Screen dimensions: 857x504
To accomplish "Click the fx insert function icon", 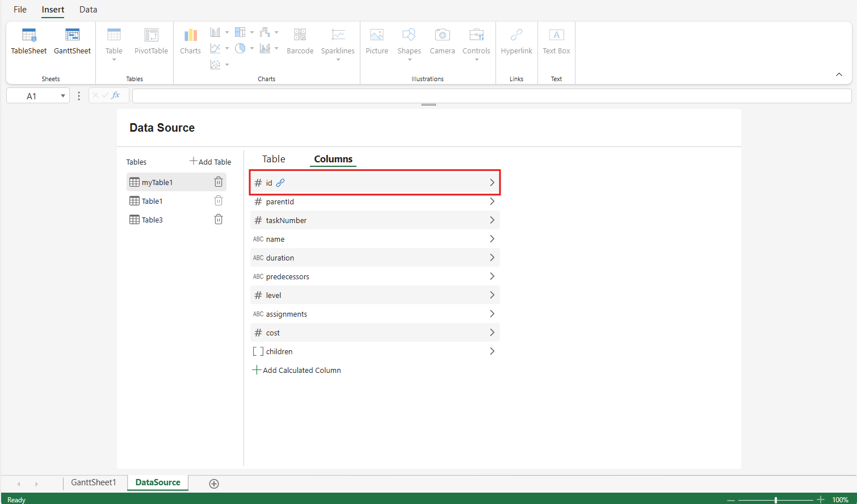I will [x=116, y=95].
